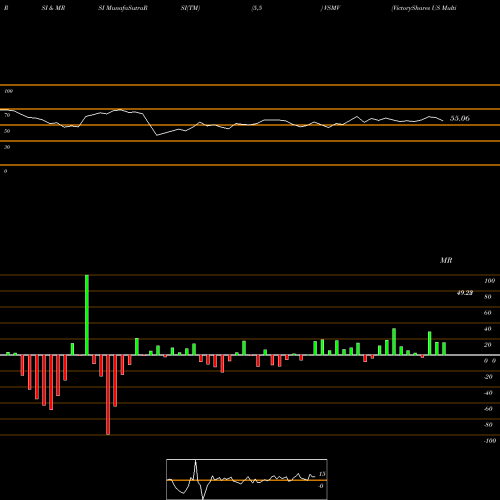This screenshot has width=500, height=500.
Task: Click the MR panel's -60 axis label
Action: [488, 409]
